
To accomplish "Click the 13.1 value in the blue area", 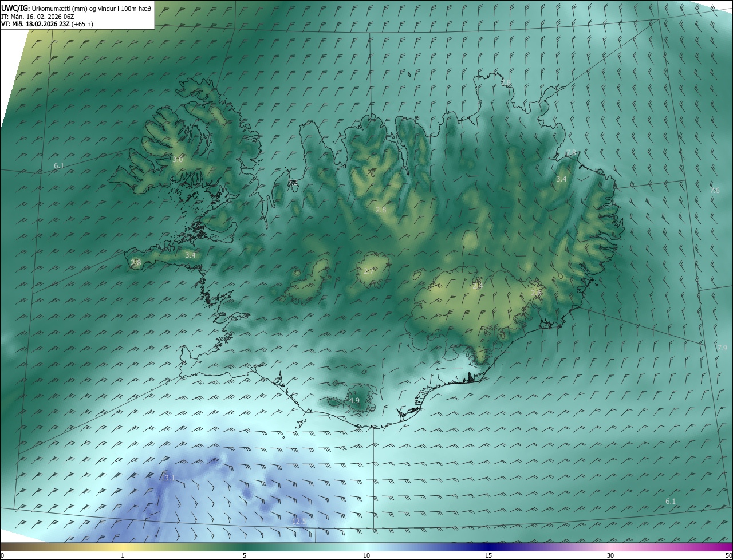I will 168,478.
